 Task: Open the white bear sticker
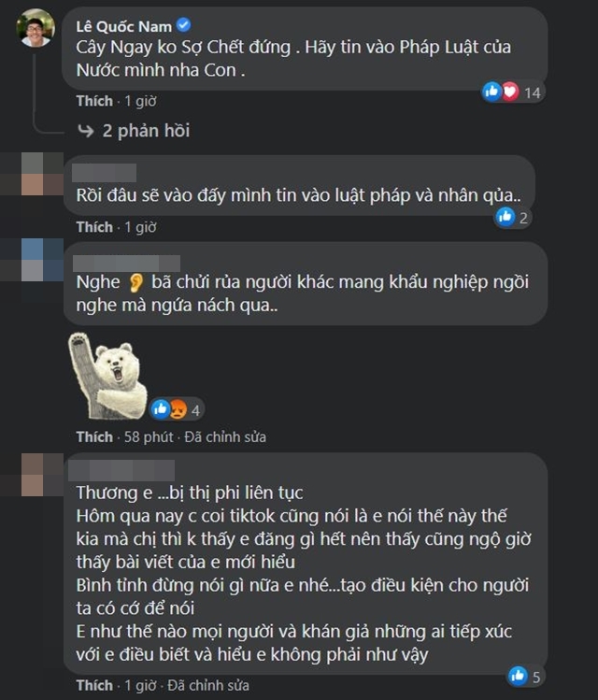click(107, 376)
